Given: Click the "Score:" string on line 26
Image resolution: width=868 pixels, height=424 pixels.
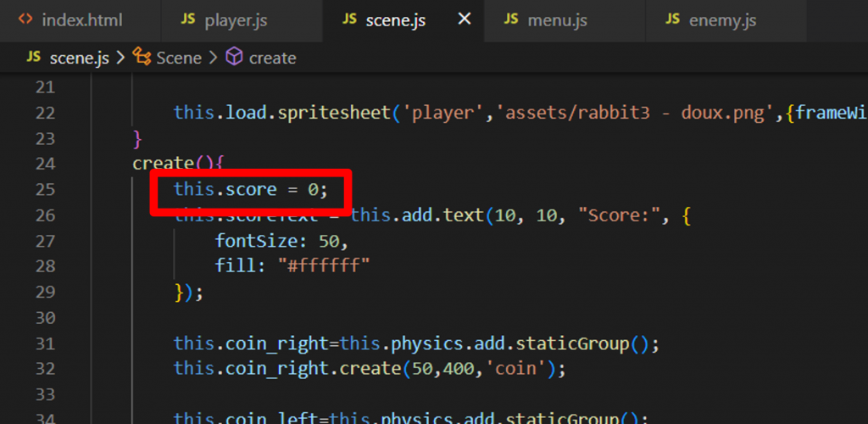Looking at the screenshot, I should click(619, 215).
